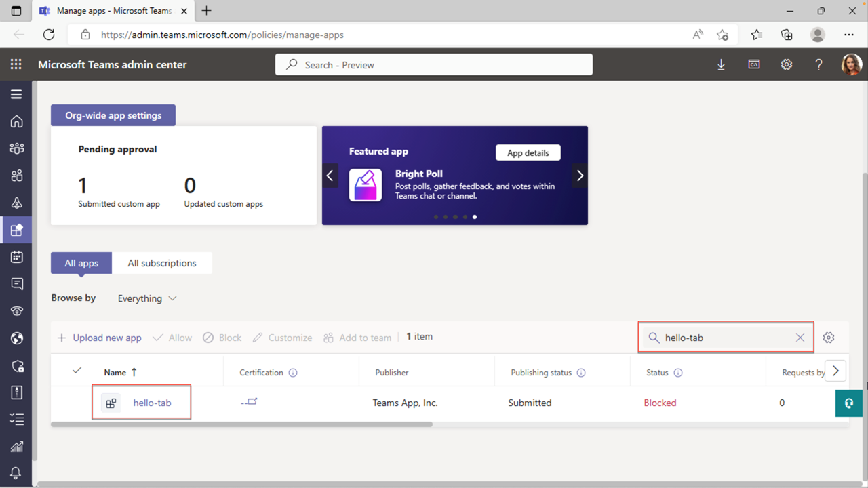
Task: Open a new browser tab
Action: [x=207, y=11]
